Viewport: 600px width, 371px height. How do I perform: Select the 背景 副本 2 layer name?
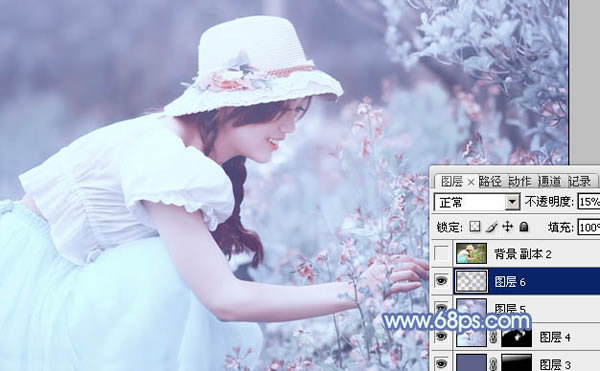tap(523, 254)
